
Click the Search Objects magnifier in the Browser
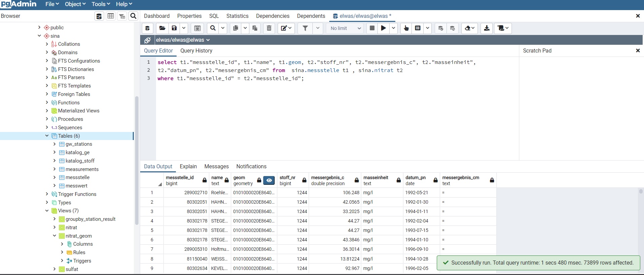(133, 16)
